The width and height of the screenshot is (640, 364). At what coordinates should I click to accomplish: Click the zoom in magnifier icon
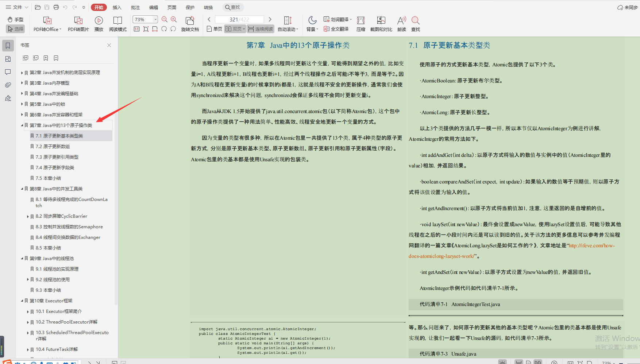point(174,19)
